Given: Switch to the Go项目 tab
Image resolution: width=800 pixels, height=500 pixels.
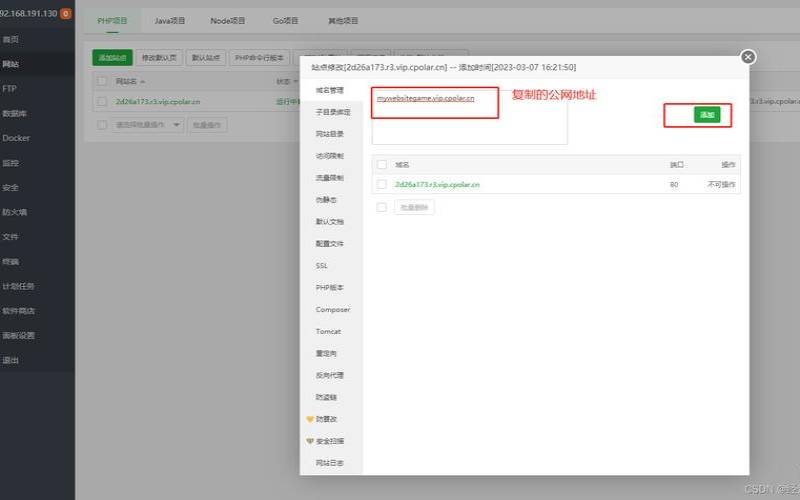Looking at the screenshot, I should pos(285,20).
